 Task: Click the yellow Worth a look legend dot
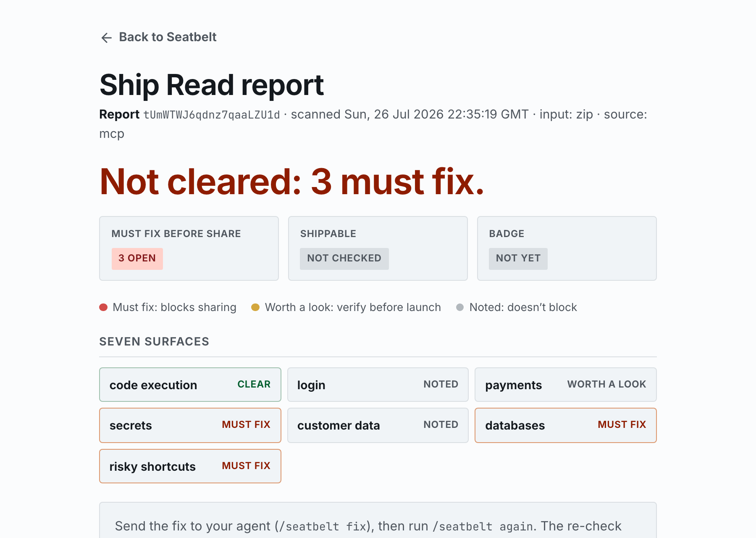point(255,307)
